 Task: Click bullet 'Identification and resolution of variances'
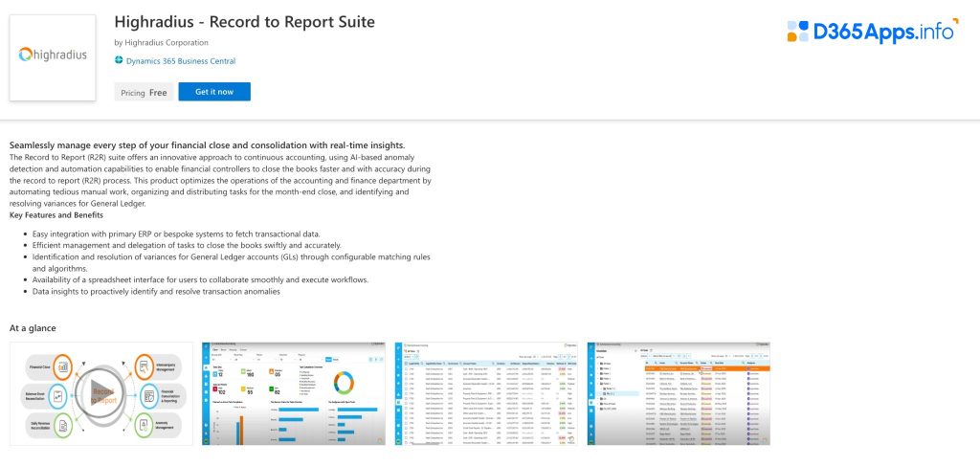(x=232, y=262)
